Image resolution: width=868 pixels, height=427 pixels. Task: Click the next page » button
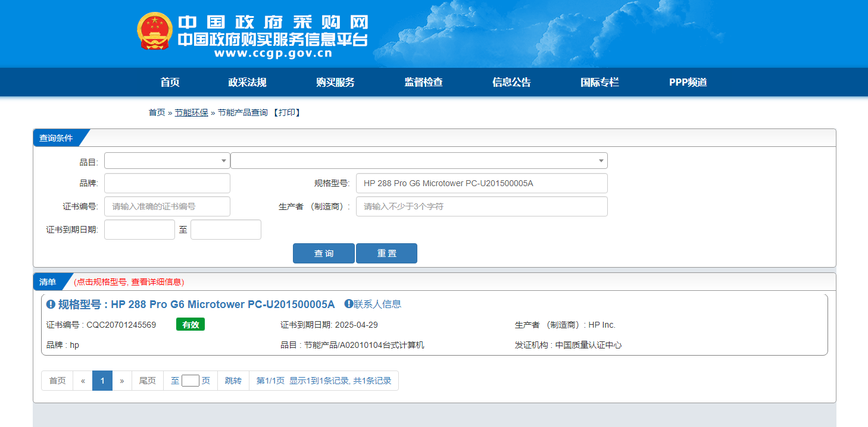122,381
